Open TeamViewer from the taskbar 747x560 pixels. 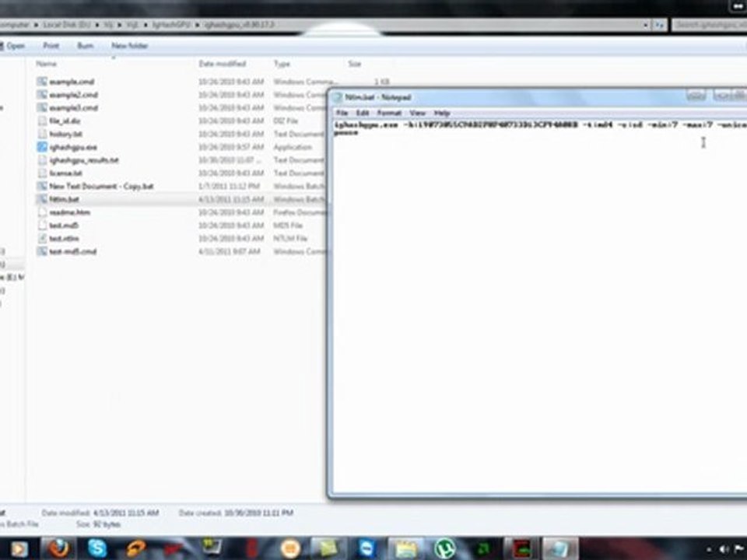coord(366,548)
